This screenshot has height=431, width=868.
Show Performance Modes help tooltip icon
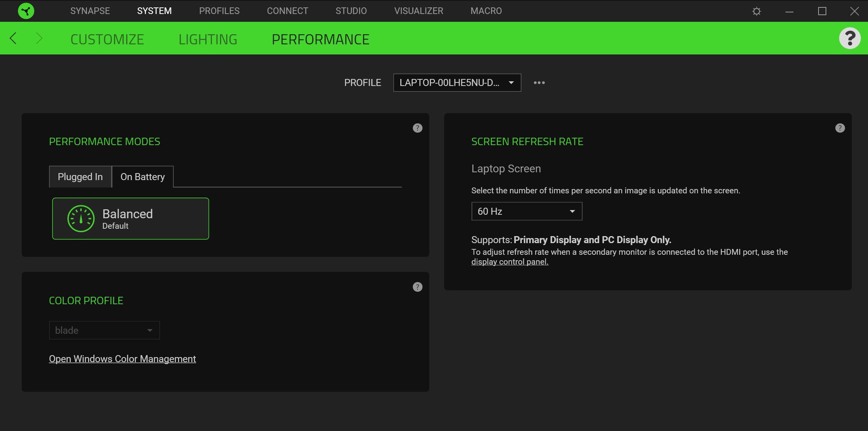417,128
